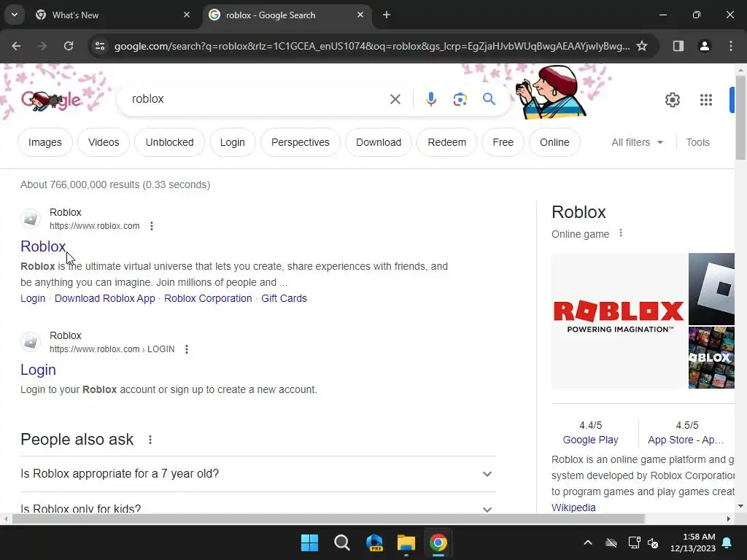The height and width of the screenshot is (560, 747).
Task: Open search Tools
Action: [x=697, y=142]
